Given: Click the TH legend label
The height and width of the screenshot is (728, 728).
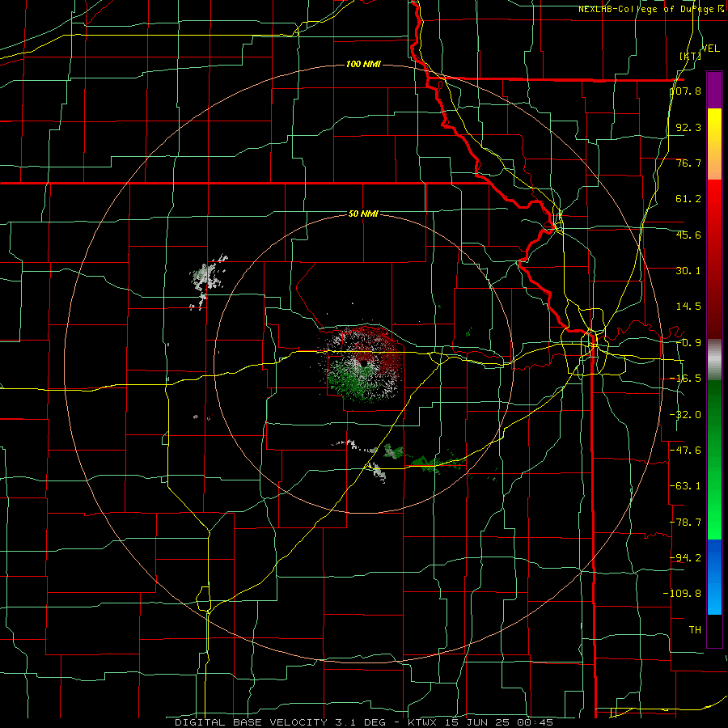Looking at the screenshot, I should pyautogui.click(x=695, y=629).
